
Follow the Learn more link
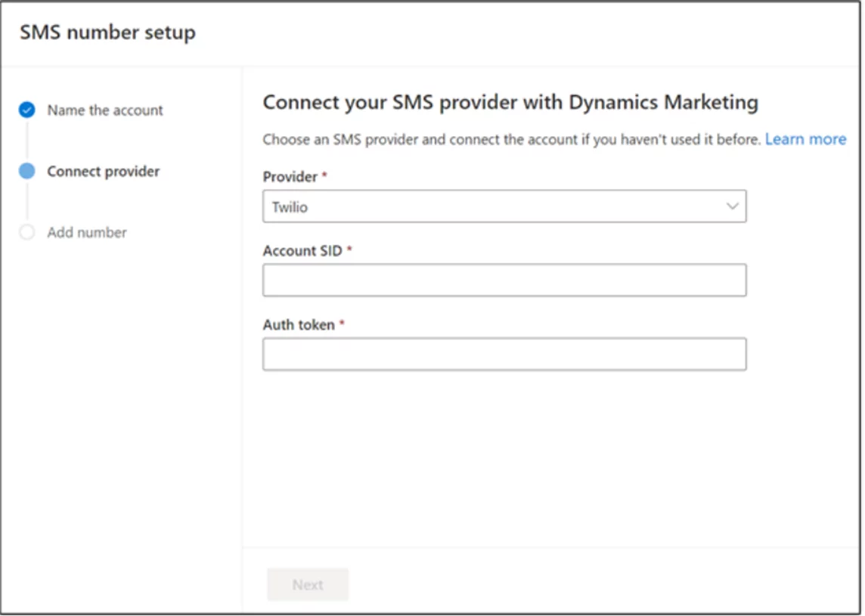805,139
